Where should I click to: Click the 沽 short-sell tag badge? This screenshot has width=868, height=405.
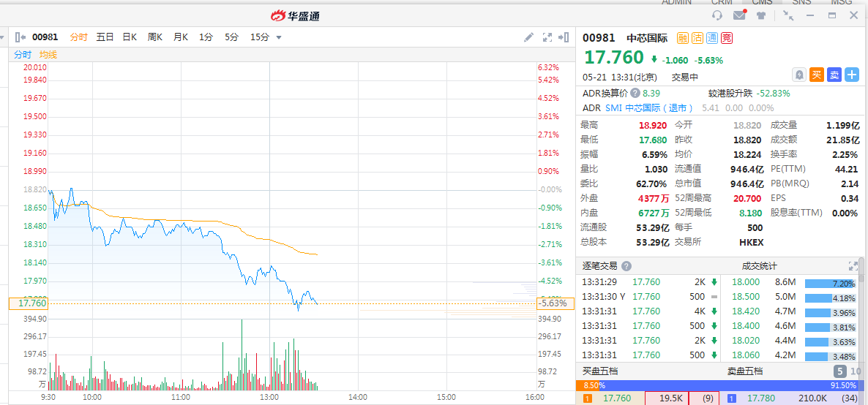tap(697, 38)
